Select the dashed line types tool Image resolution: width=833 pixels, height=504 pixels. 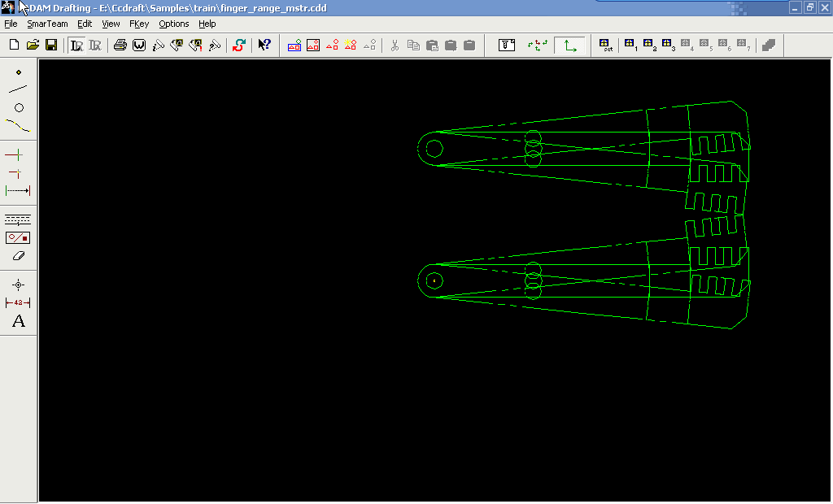18,219
